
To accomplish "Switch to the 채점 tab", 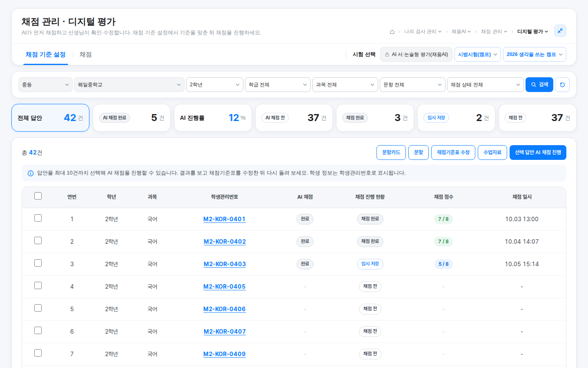I will pyautogui.click(x=85, y=54).
